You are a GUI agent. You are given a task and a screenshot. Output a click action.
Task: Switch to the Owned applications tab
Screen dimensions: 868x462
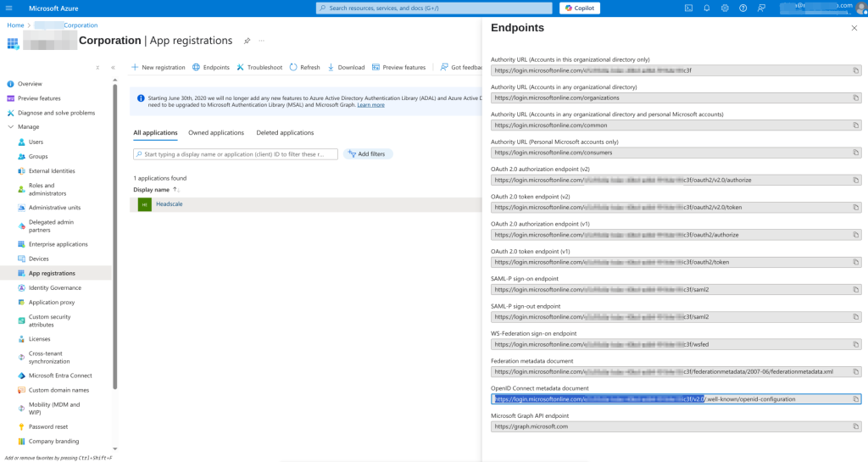click(x=216, y=133)
